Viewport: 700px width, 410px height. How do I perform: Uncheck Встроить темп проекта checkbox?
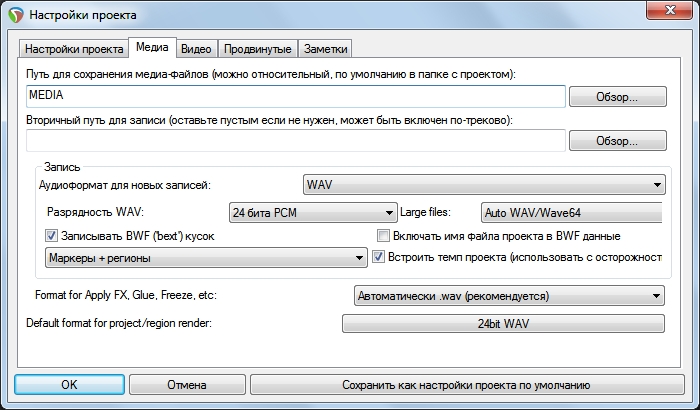click(x=378, y=257)
